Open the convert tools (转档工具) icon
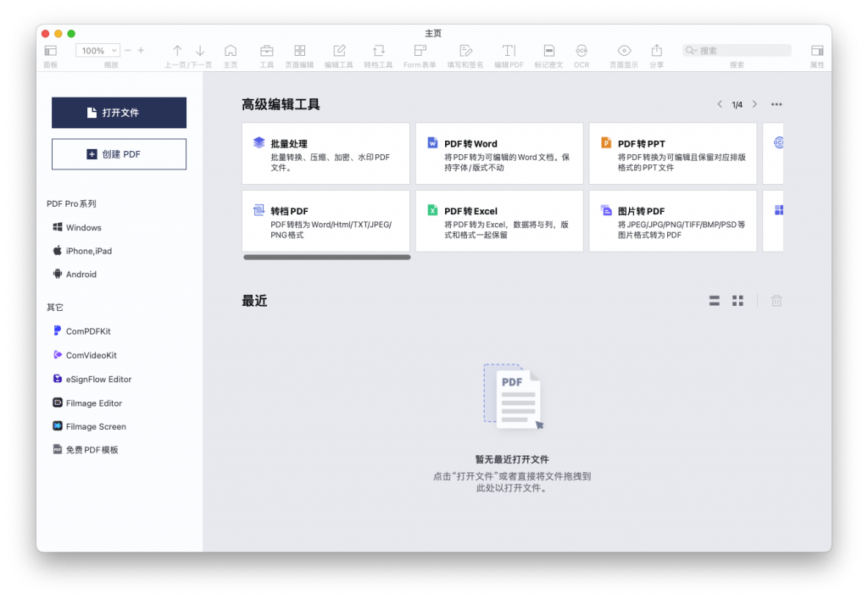The height and width of the screenshot is (600, 868). pos(379,50)
